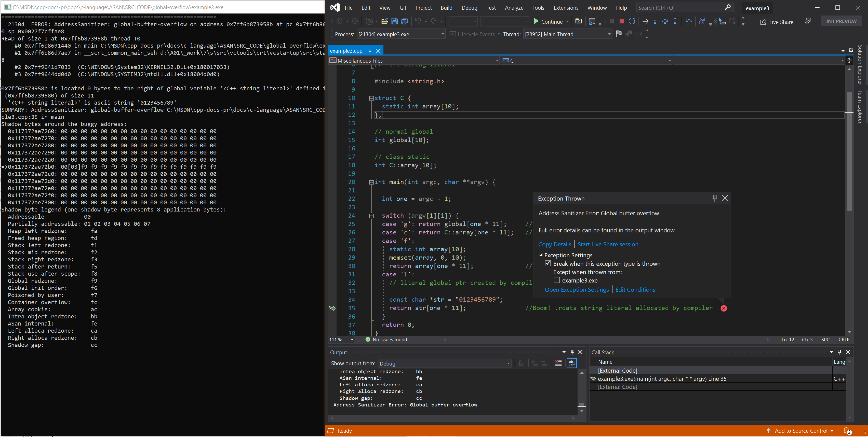This screenshot has height=437, width=868.
Task: Click the red error icon on line 35
Action: click(724, 308)
